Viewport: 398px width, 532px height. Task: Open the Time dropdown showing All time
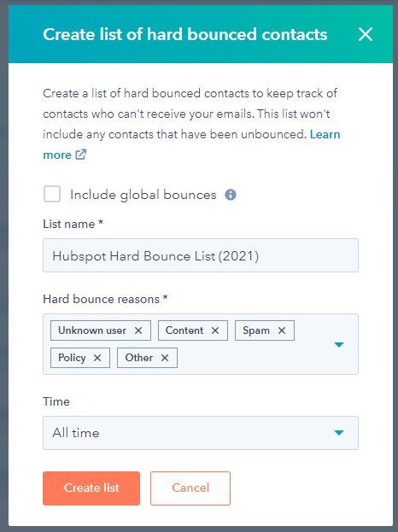[x=201, y=433]
